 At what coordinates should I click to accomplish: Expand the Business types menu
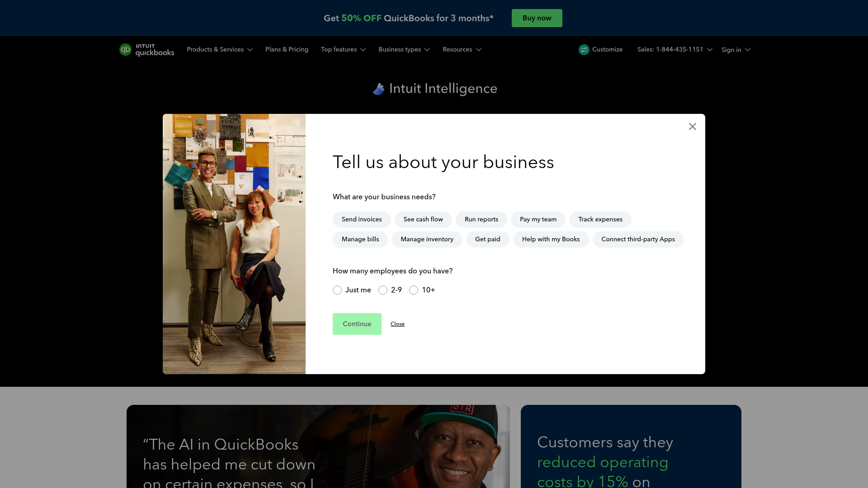[x=404, y=50]
